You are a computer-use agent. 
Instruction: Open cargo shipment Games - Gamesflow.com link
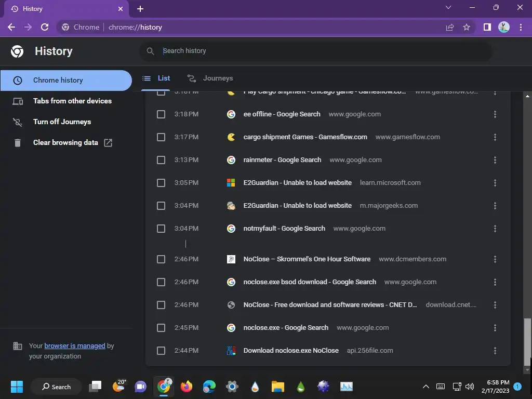click(305, 137)
